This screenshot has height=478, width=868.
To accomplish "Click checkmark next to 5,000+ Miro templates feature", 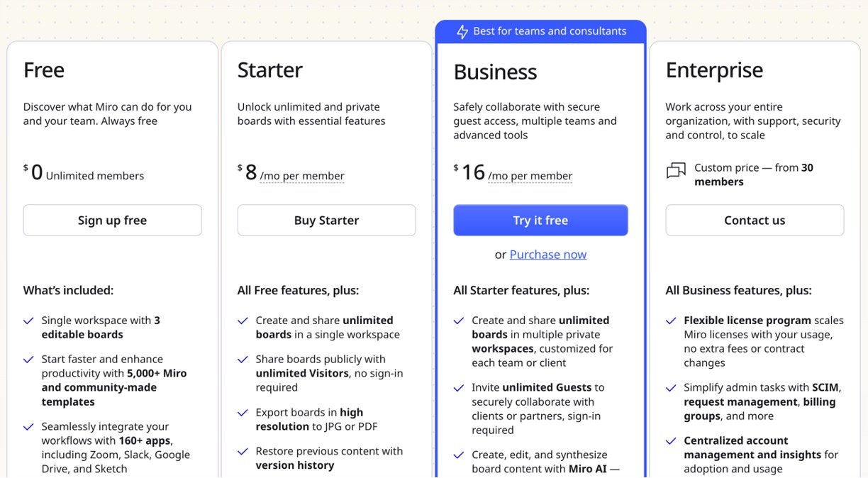I will pos(28,360).
